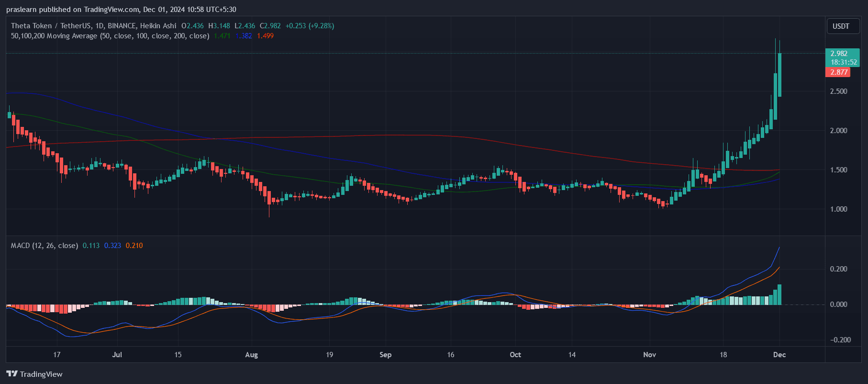Select the 50,100,200 Moving Average indicator label
The image size is (868, 384).
click(x=110, y=36)
